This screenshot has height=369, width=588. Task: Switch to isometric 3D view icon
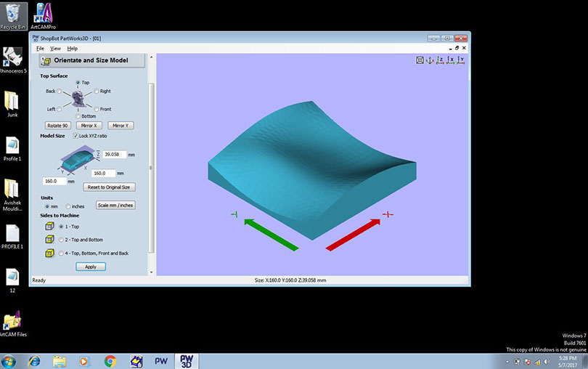(x=430, y=60)
